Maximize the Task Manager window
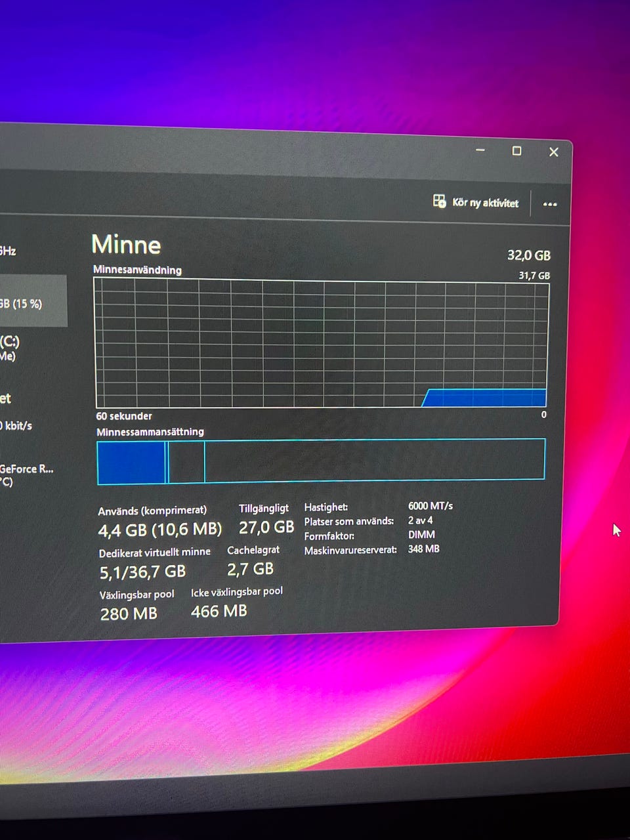This screenshot has width=630, height=840. 516,151
